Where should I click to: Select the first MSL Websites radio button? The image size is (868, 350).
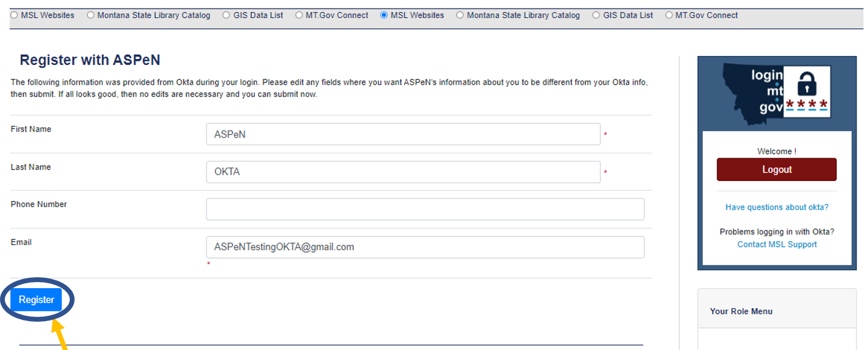[x=13, y=15]
